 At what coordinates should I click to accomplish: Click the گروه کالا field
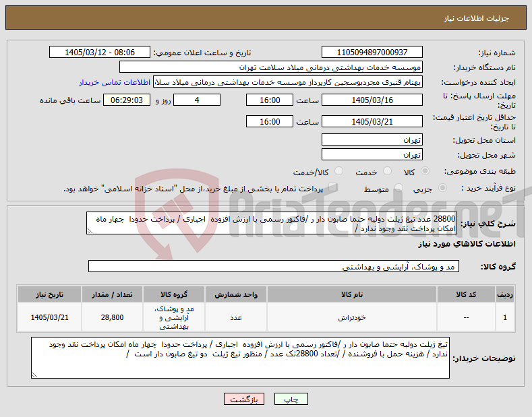click(274, 267)
